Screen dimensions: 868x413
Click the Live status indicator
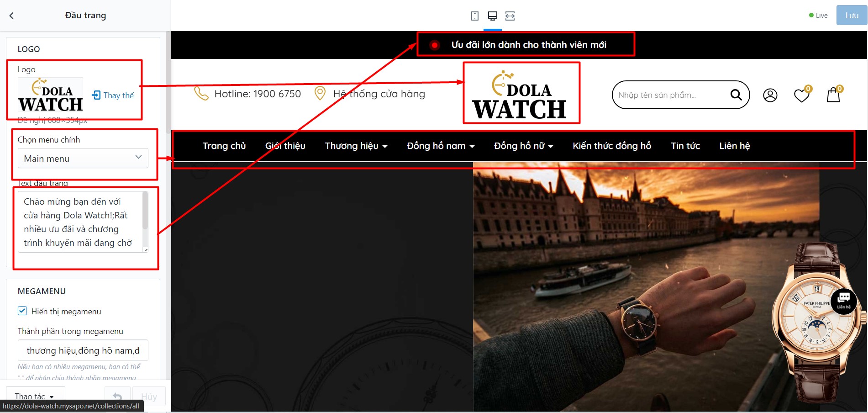point(818,16)
